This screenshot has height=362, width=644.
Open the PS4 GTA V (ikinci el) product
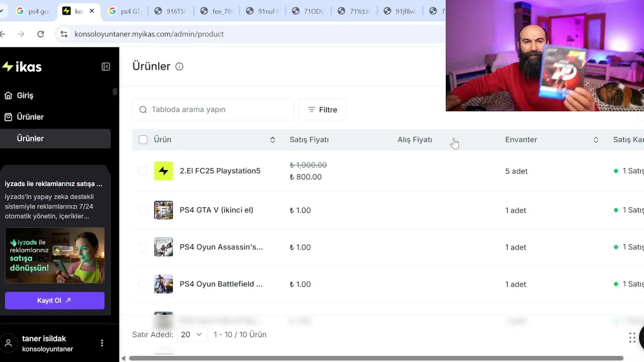coord(216,210)
